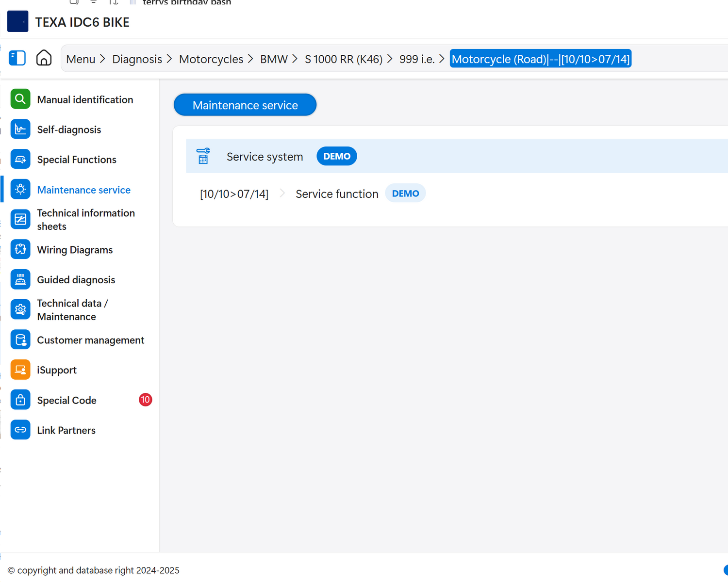
Task: Click Diagnosis in the breadcrumb
Action: pyautogui.click(x=137, y=59)
